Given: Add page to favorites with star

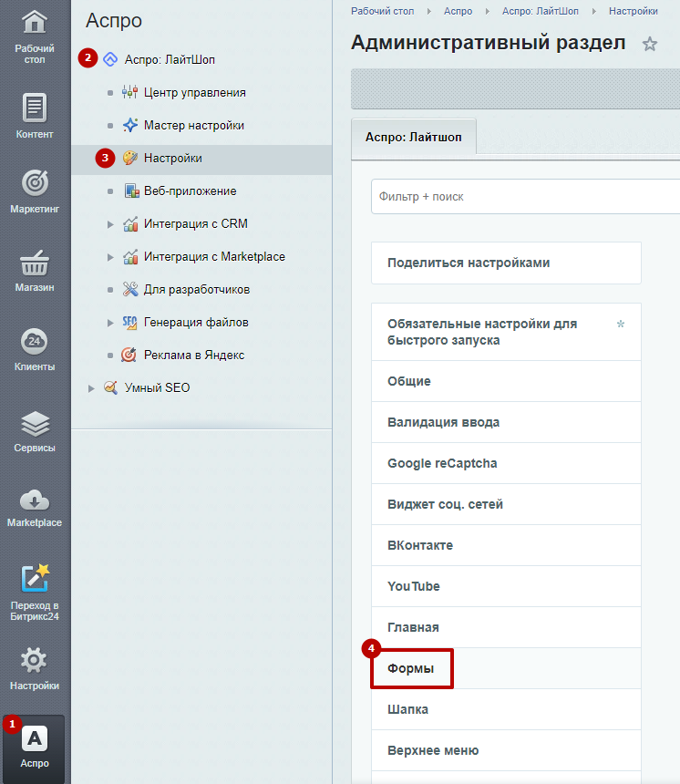Looking at the screenshot, I should coord(650,44).
